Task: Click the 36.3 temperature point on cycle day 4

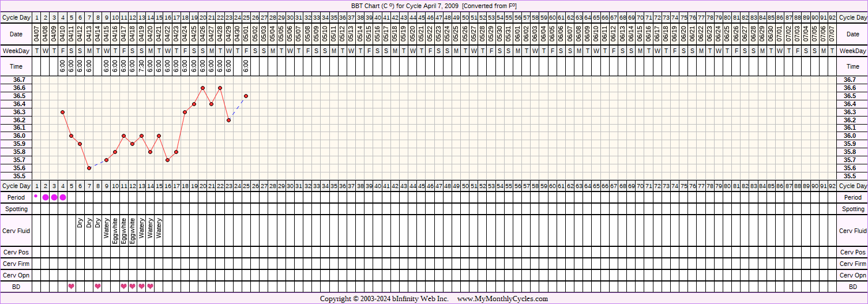Action: [x=63, y=112]
